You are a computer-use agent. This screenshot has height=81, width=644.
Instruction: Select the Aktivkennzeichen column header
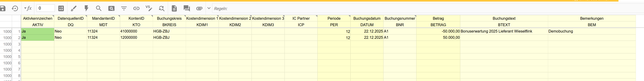[37, 18]
